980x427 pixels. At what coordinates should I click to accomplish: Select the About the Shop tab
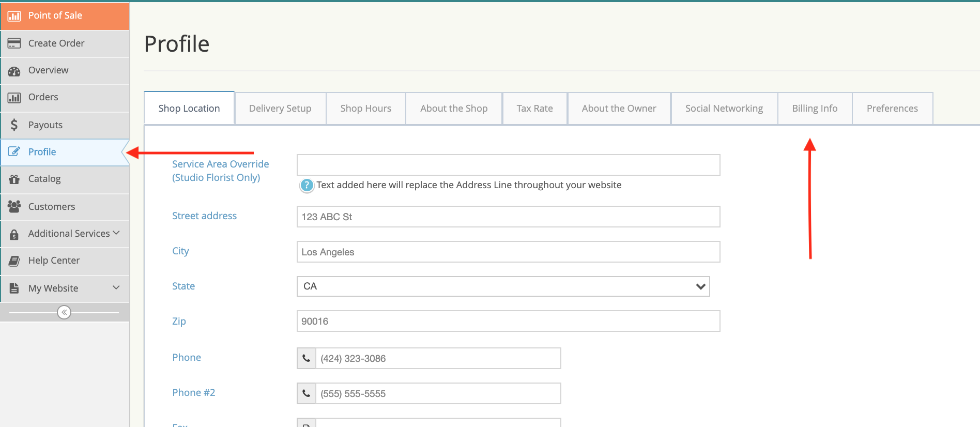tap(454, 109)
